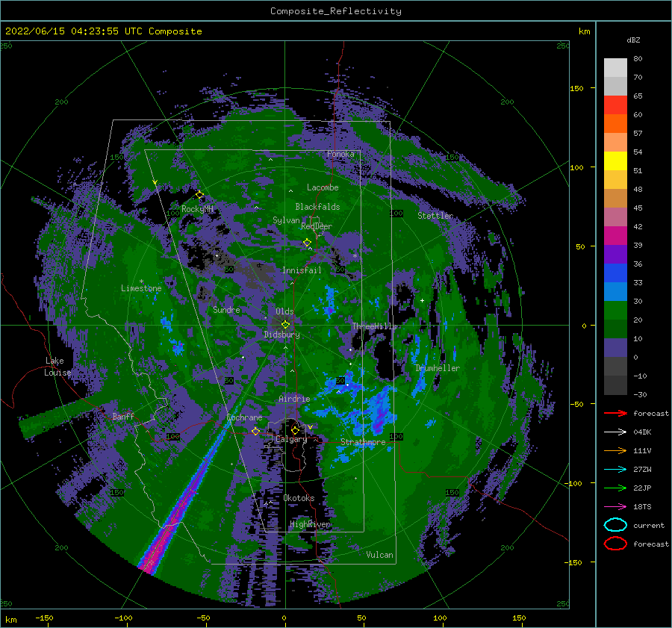Select the magenta 18TS arrow icon
This screenshot has width=672, height=628.
(x=615, y=507)
